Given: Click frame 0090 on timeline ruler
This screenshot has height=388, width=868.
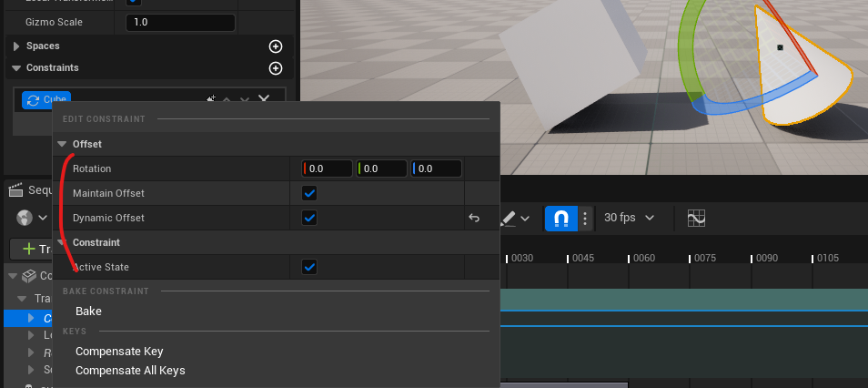Looking at the screenshot, I should coord(767,259).
